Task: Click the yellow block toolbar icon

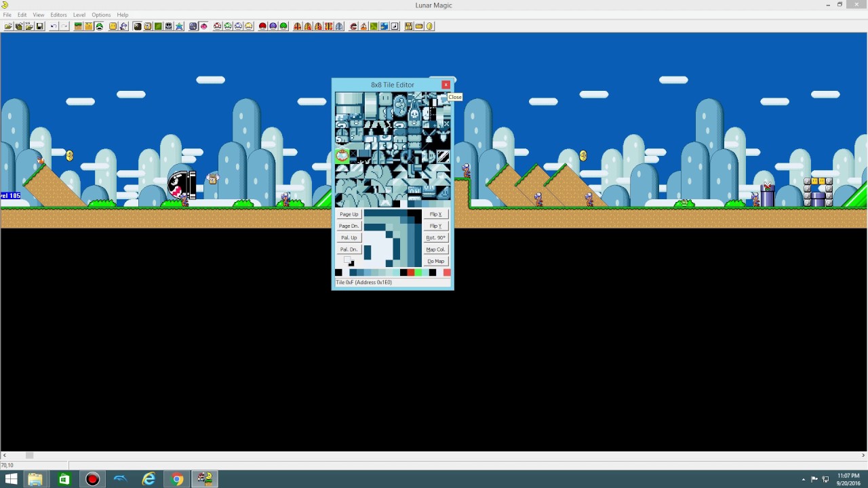Action: (113, 26)
